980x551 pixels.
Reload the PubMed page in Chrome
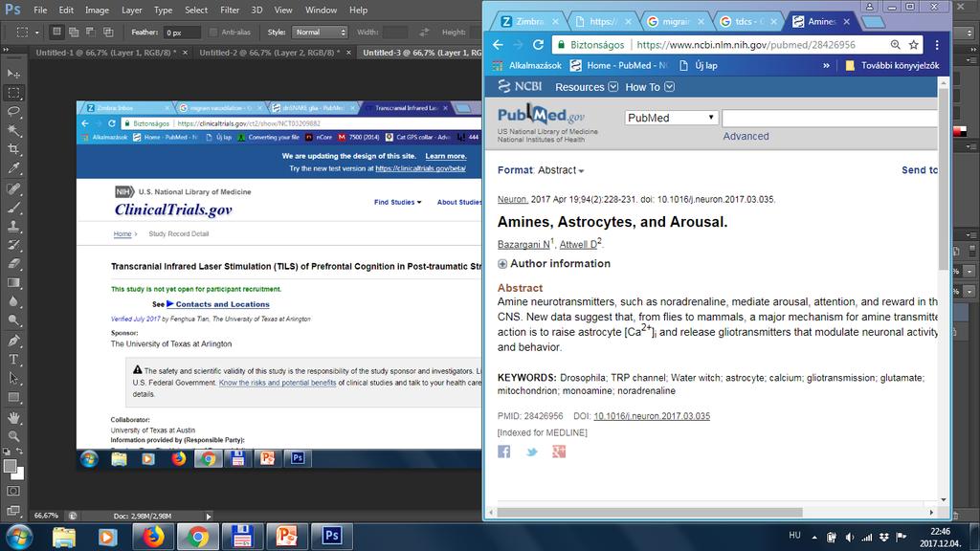[538, 45]
